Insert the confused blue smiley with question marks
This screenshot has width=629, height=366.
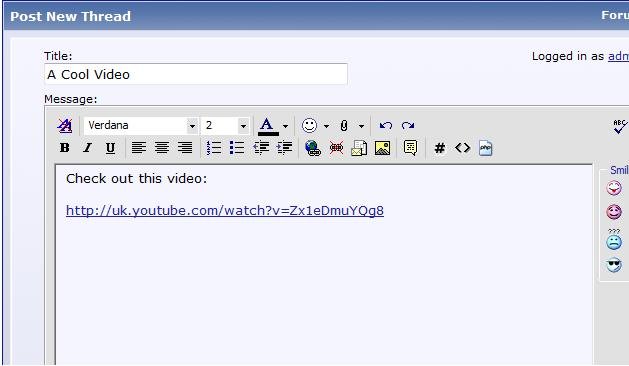[x=614, y=239]
